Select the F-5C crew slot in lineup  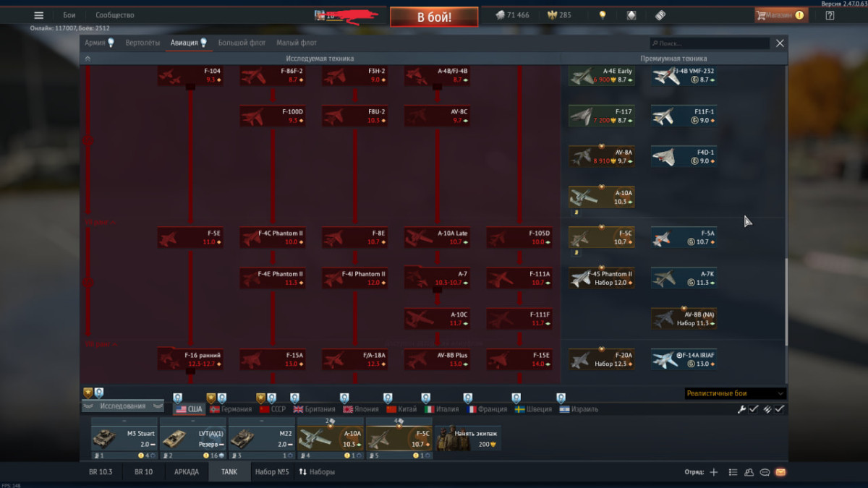(x=399, y=439)
